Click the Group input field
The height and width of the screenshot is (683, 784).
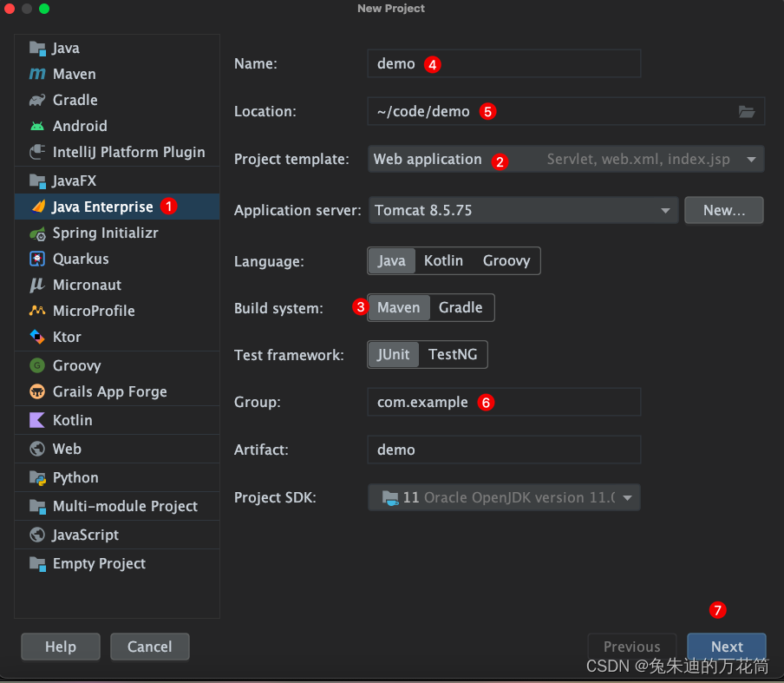(504, 402)
